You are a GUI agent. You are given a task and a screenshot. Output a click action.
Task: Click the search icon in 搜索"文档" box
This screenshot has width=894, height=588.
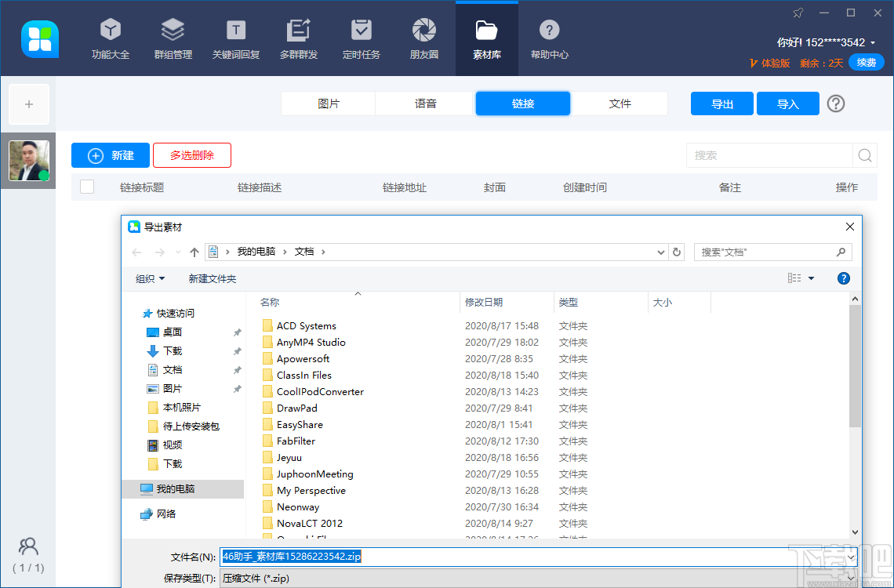coord(841,252)
